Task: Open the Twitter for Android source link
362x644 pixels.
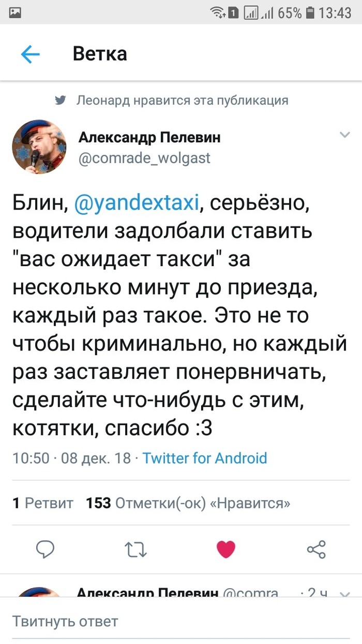Action: pos(205,458)
